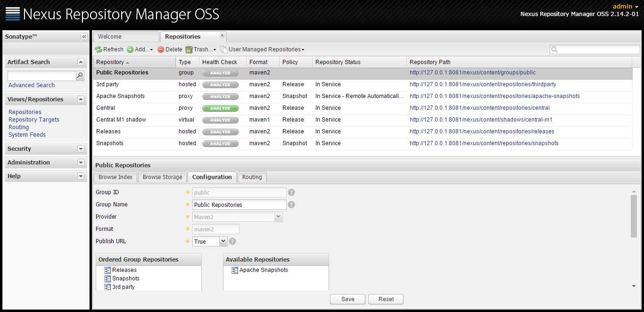The width and height of the screenshot is (644, 312).
Task: Select the Central repository row name
Action: (x=106, y=108)
